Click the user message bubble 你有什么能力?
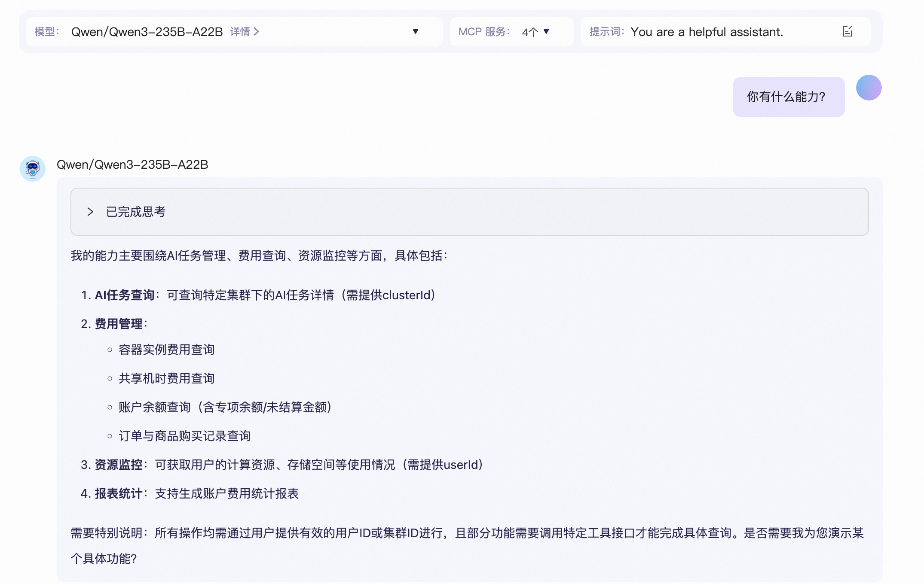The image size is (924, 584). [788, 97]
